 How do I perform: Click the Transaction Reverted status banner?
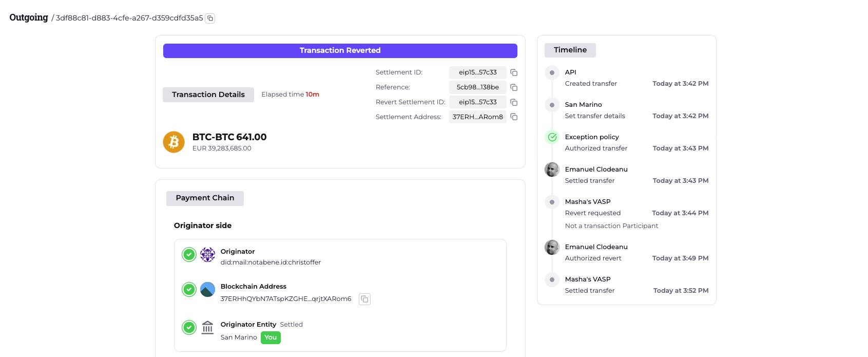[x=340, y=50]
